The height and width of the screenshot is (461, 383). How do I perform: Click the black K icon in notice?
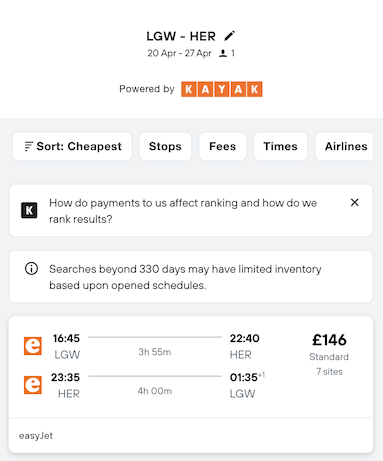tap(29, 210)
